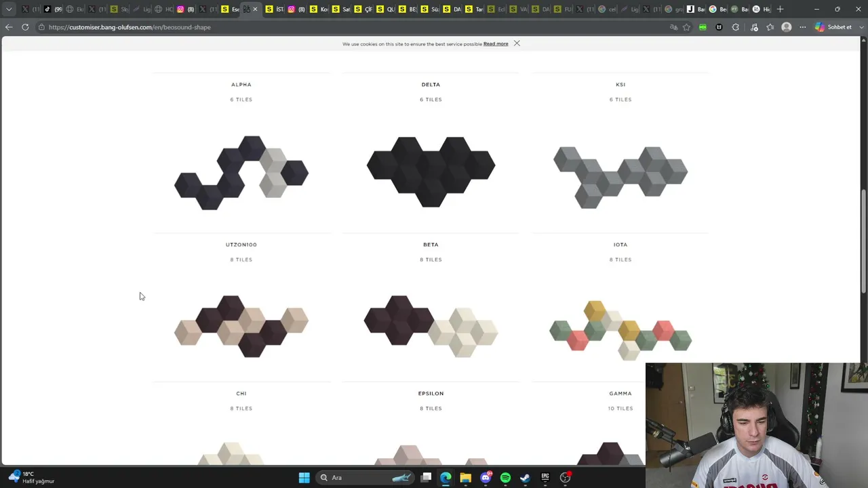Open Microsoft Edge from the taskbar
Viewport: 868px width, 488px height.
pyautogui.click(x=446, y=478)
